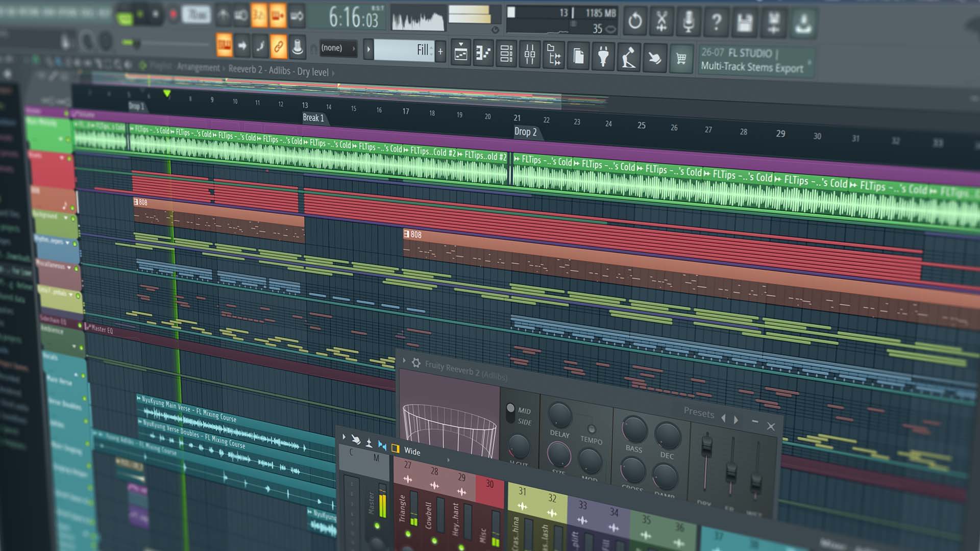
Task: Toggle the orange countdown-before-recording icon
Action: (x=259, y=16)
